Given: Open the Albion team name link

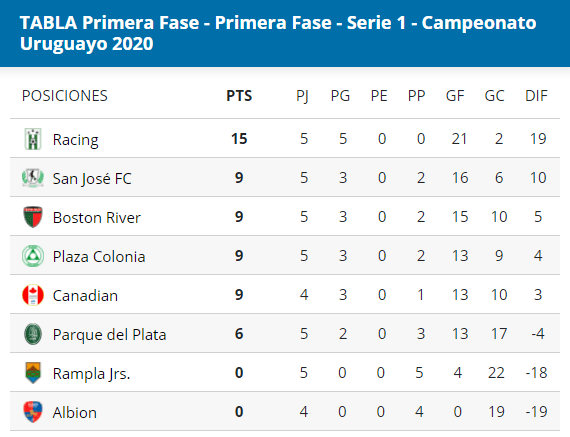Looking at the screenshot, I should (75, 413).
